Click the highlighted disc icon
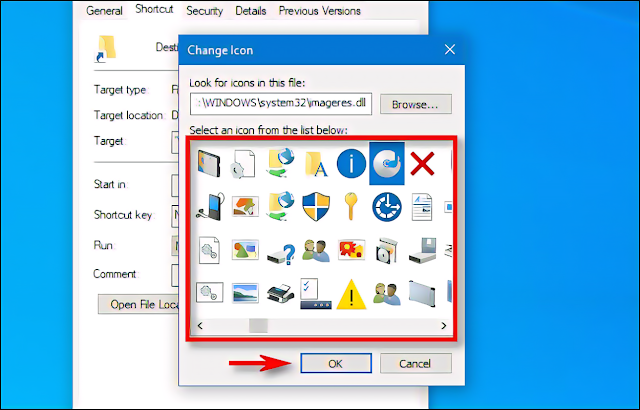The width and height of the screenshot is (640, 410). click(x=387, y=163)
